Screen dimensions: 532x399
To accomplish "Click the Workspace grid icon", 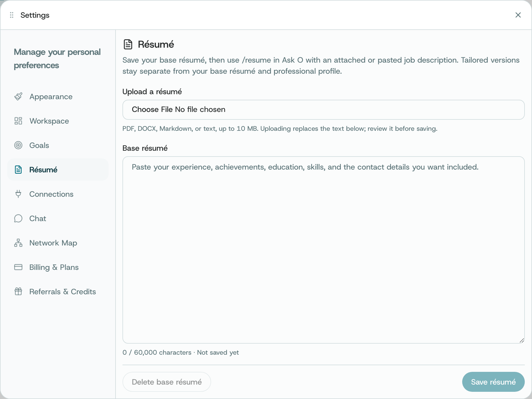I will (x=18, y=121).
